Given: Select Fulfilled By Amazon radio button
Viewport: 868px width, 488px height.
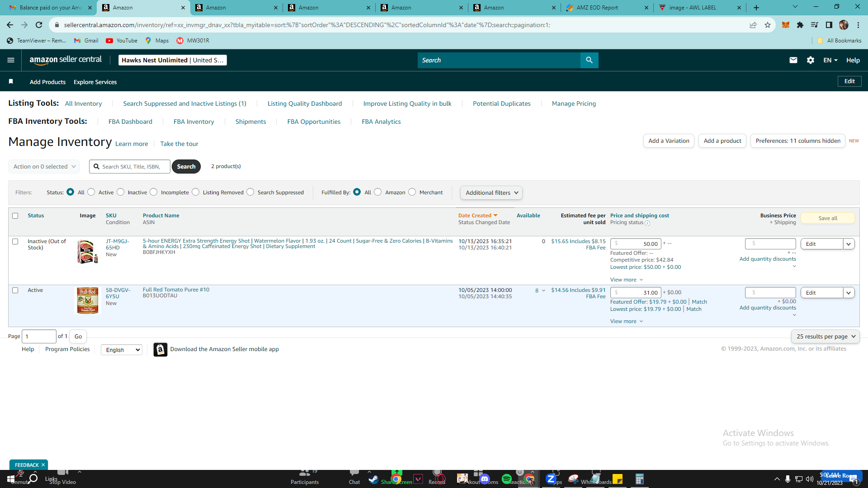Looking at the screenshot, I should (378, 192).
